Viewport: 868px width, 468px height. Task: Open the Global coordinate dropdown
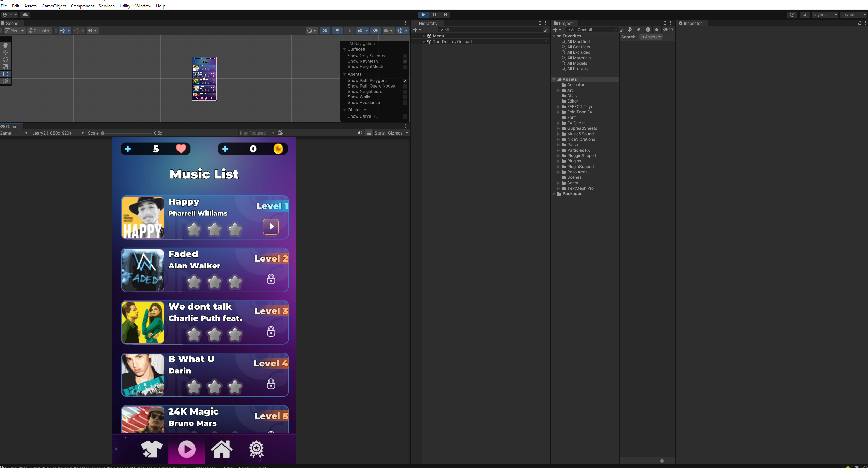pyautogui.click(x=39, y=31)
